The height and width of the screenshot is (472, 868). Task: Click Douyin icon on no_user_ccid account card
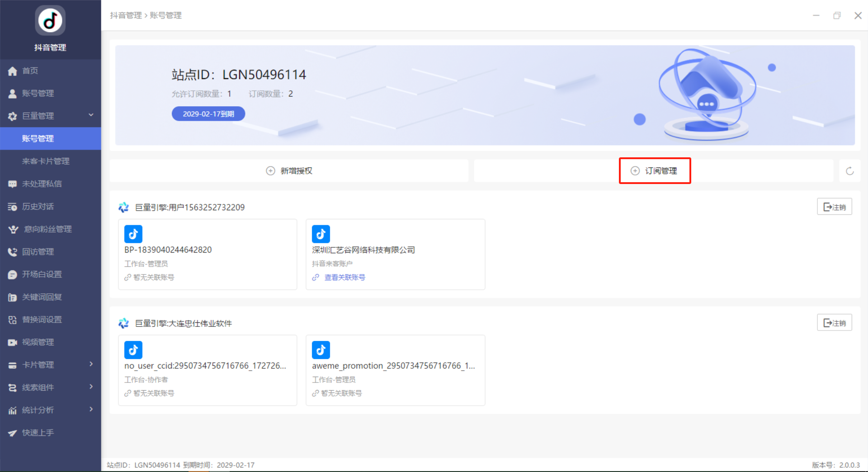click(133, 350)
